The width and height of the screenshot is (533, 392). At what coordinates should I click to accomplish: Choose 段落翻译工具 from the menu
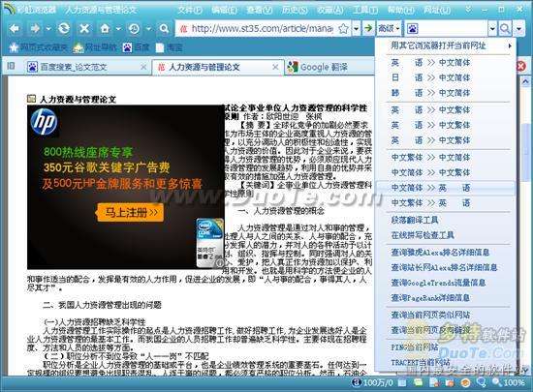pyautogui.click(x=415, y=220)
